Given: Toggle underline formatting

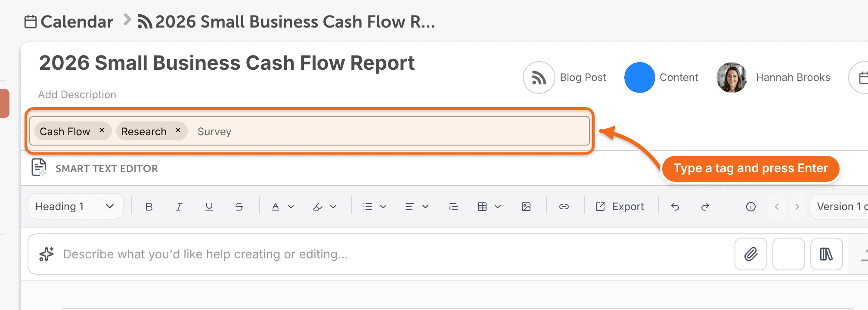Looking at the screenshot, I should click(209, 207).
